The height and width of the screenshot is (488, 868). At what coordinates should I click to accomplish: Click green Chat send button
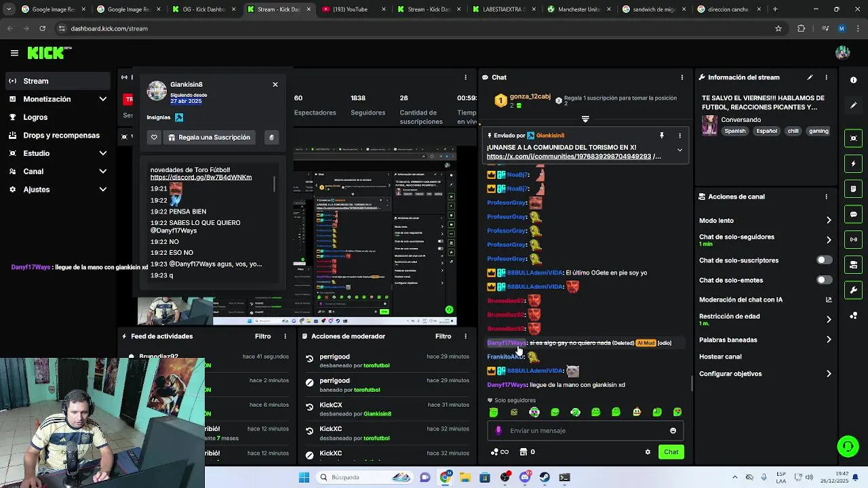point(671,452)
